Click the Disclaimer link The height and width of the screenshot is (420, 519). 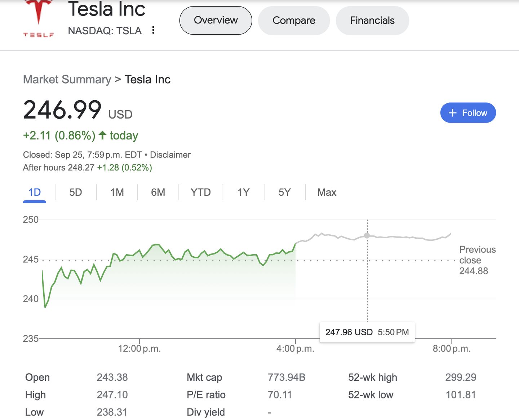[x=170, y=155]
